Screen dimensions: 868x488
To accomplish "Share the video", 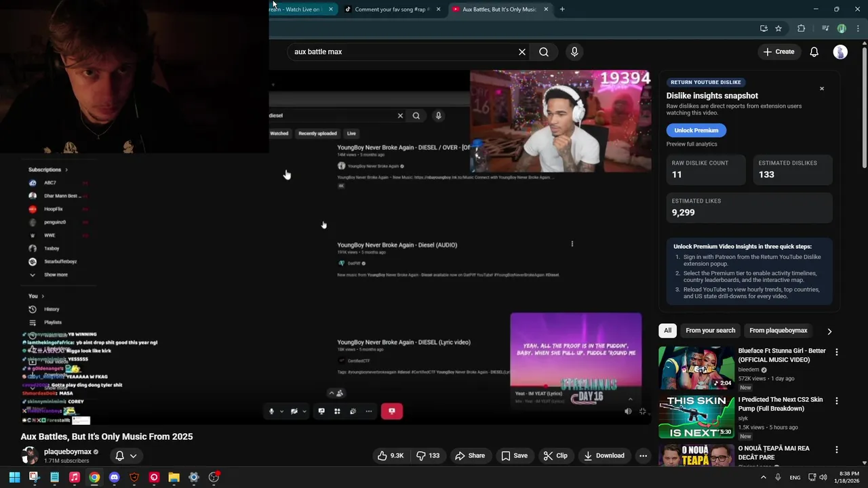I will (470, 455).
